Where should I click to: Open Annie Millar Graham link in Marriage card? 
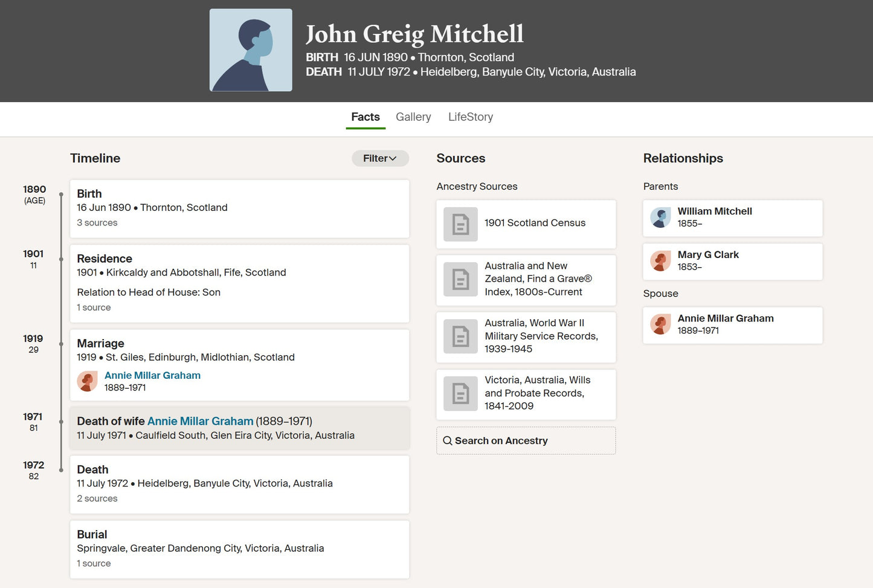point(152,375)
